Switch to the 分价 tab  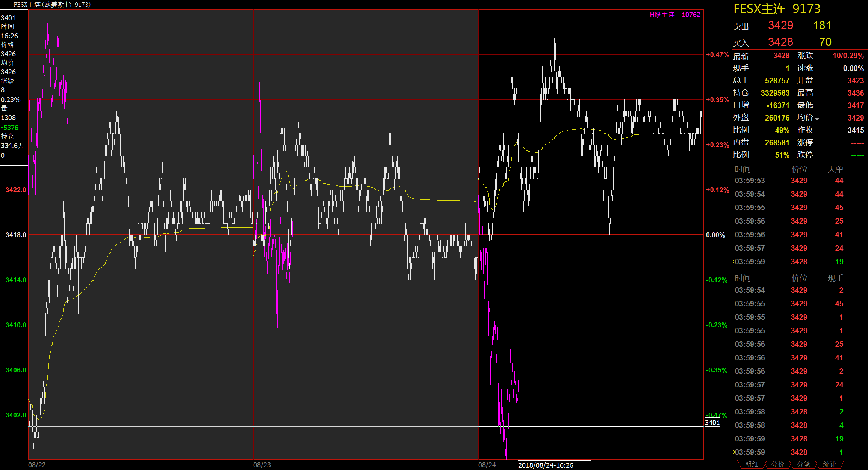[x=777, y=464]
